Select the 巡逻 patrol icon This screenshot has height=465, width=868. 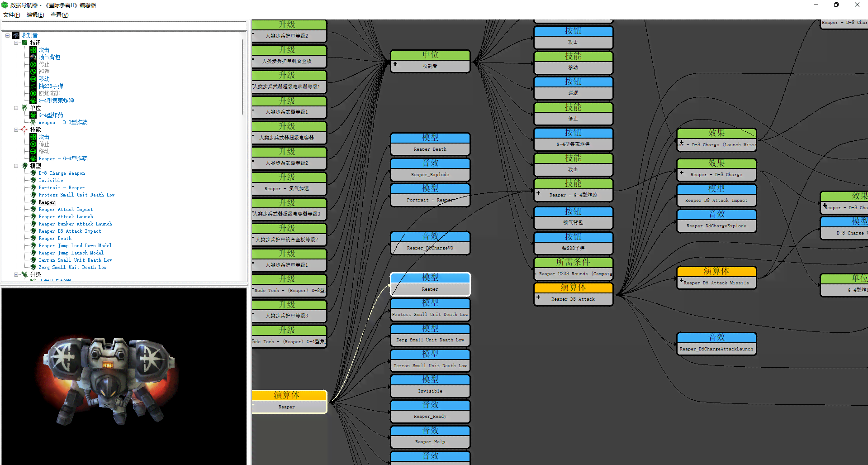pos(33,72)
